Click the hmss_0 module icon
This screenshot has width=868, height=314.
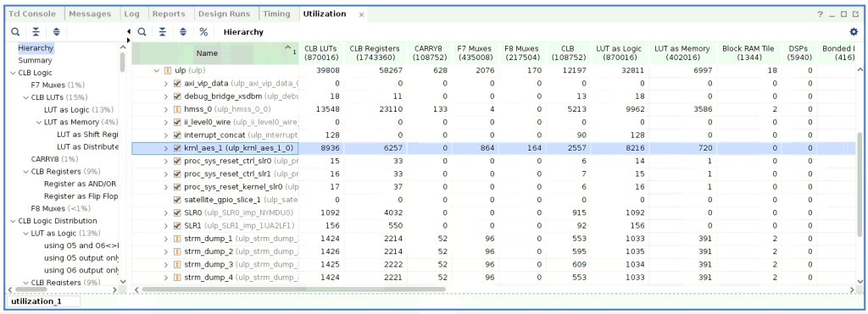point(177,109)
